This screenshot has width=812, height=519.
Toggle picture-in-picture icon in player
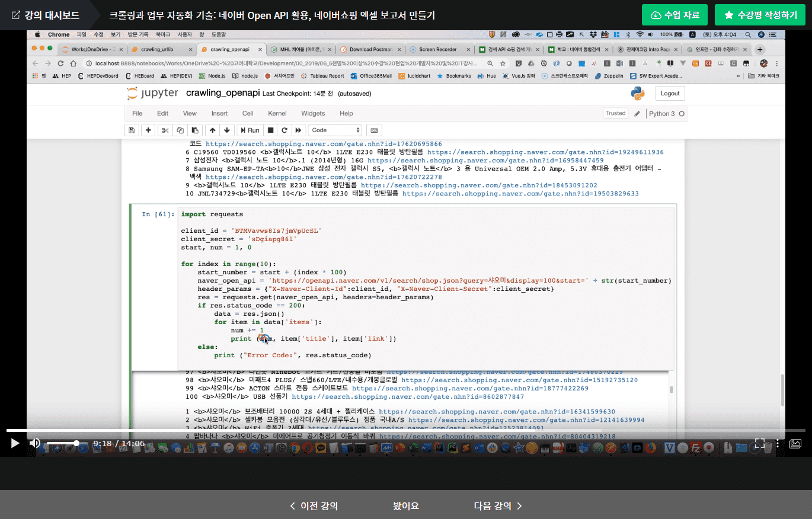795,443
